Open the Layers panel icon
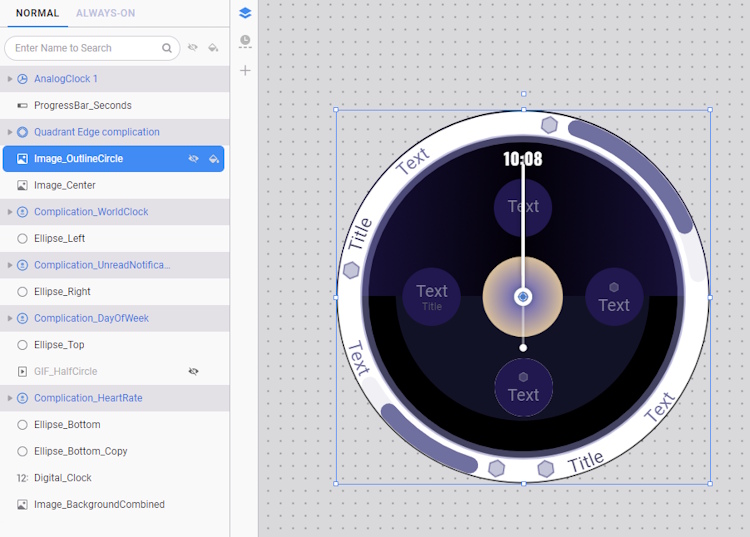Viewport: 750px width, 537px height. coord(245,13)
